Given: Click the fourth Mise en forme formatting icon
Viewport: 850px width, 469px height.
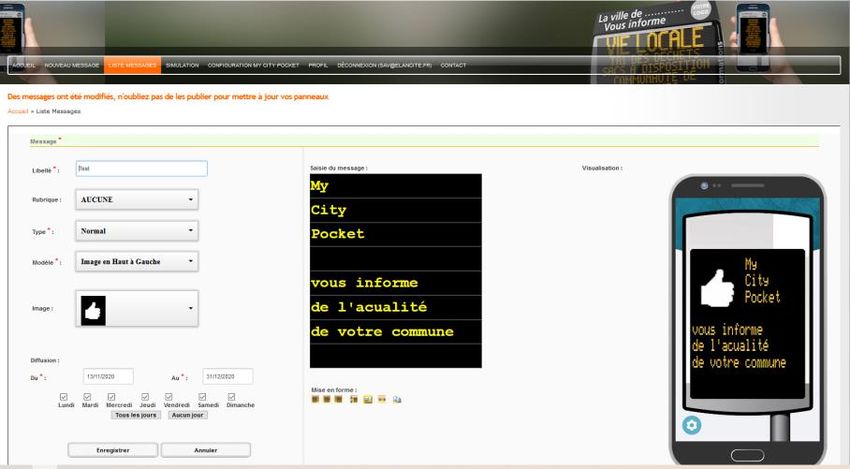Looking at the screenshot, I should coord(353,399).
